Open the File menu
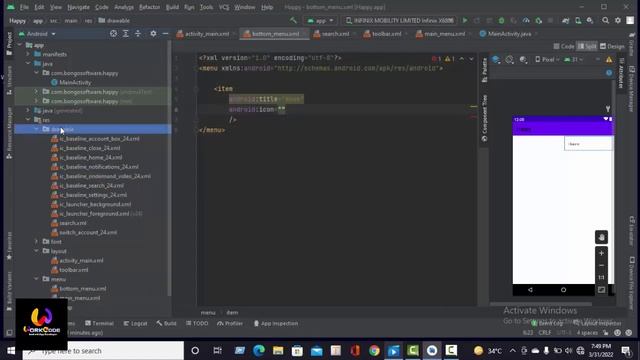The image size is (640, 360). pyautogui.click(x=24, y=7)
